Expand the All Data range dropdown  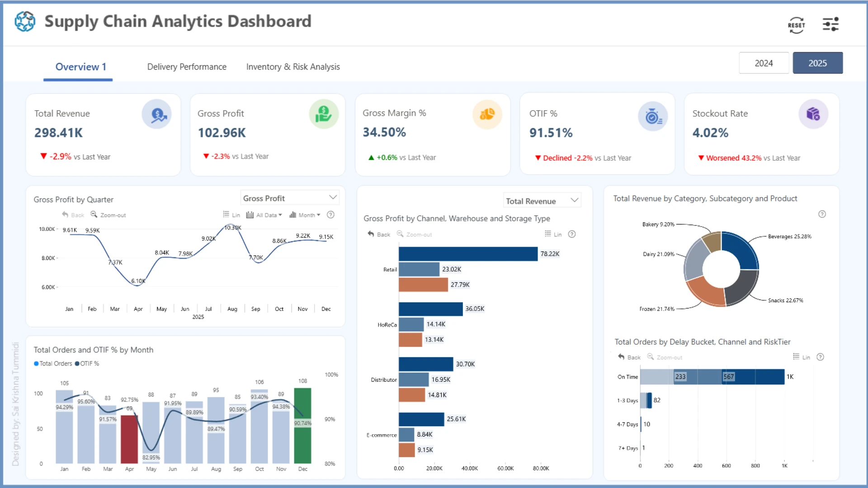point(264,215)
